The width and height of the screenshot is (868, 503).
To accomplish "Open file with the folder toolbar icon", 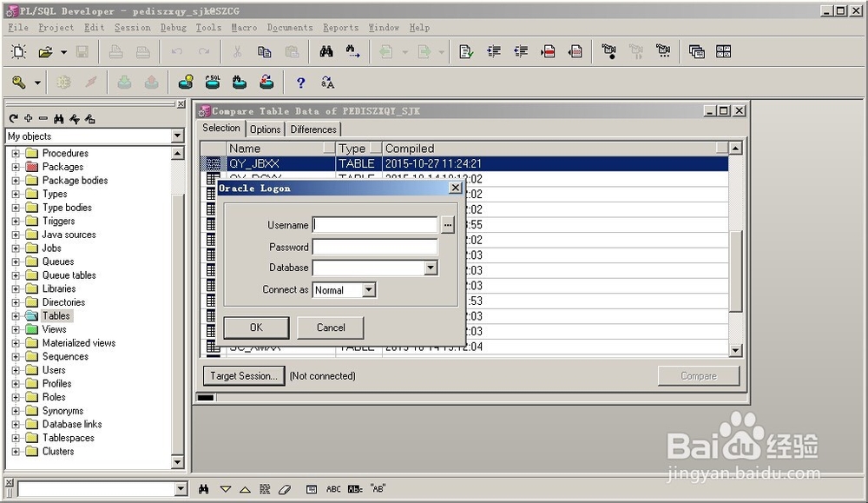I will (x=45, y=52).
